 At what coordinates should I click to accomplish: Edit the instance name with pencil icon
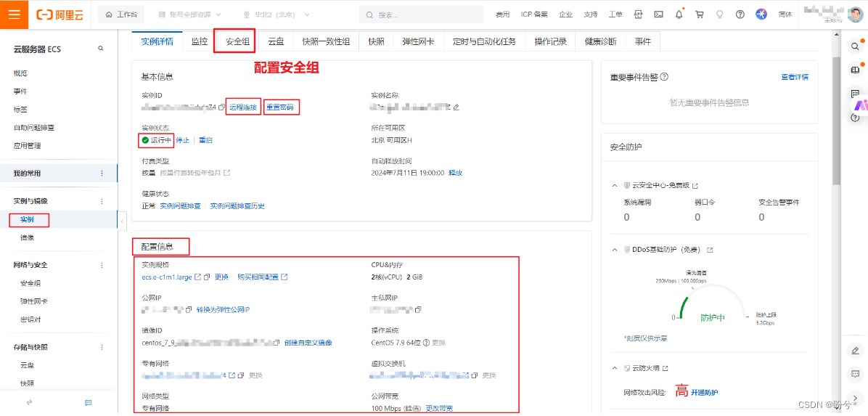(x=456, y=107)
